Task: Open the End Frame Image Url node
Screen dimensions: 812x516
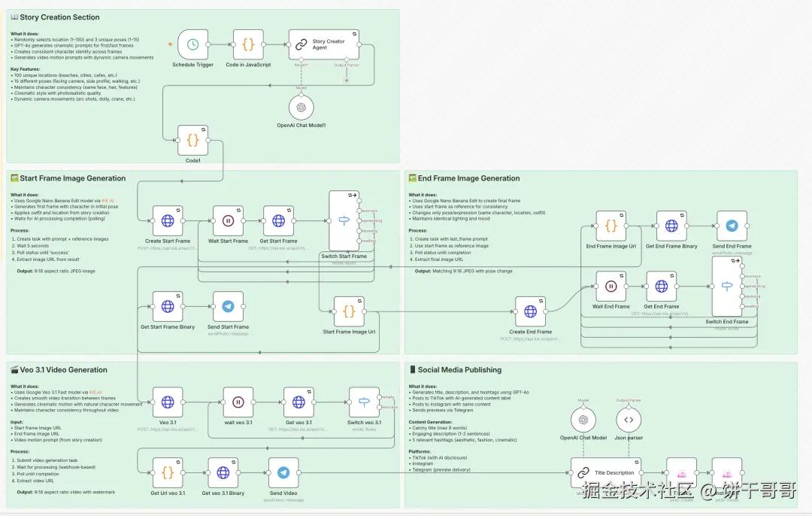Action: point(611,226)
